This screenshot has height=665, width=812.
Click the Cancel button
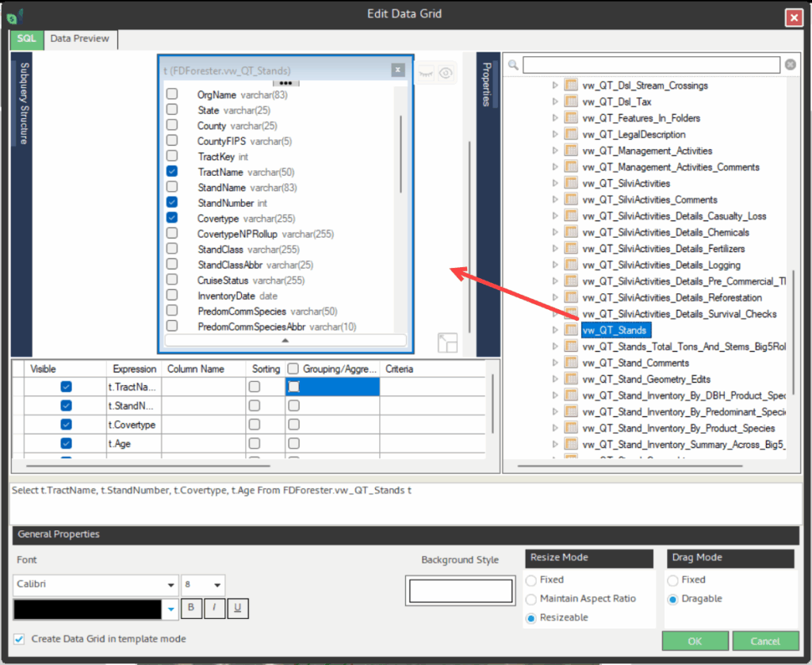[x=765, y=640]
